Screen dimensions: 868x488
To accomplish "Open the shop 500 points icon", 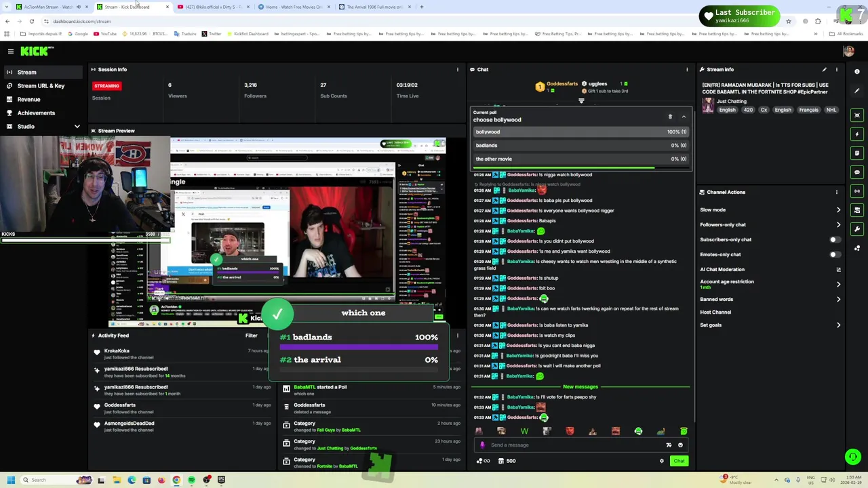I will click(507, 461).
